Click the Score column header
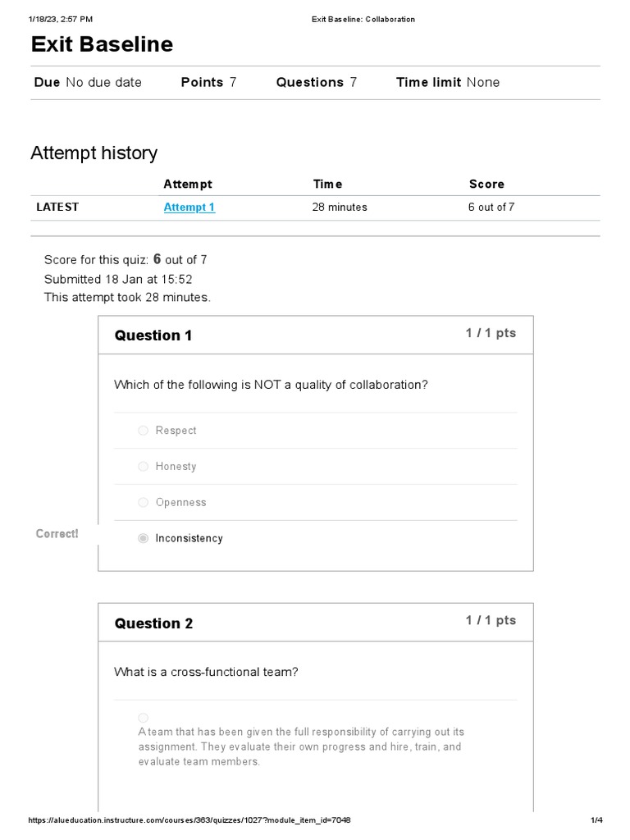 (x=486, y=185)
